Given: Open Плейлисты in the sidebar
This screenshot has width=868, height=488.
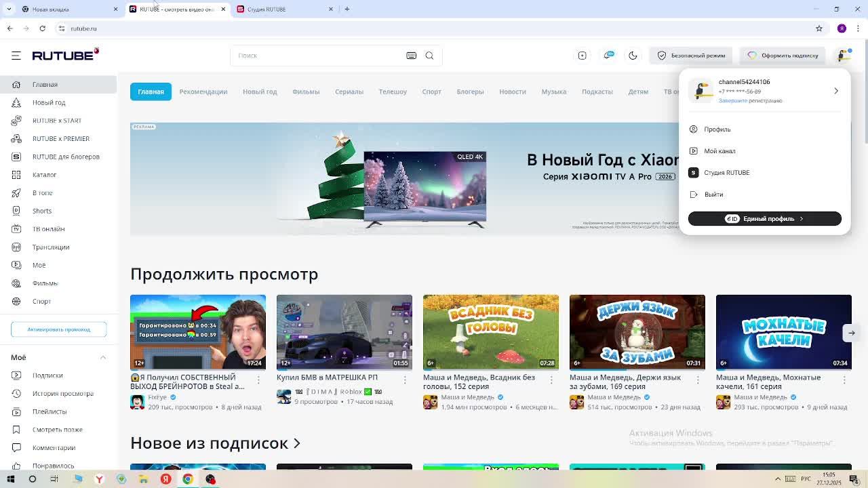Looking at the screenshot, I should pos(50,411).
